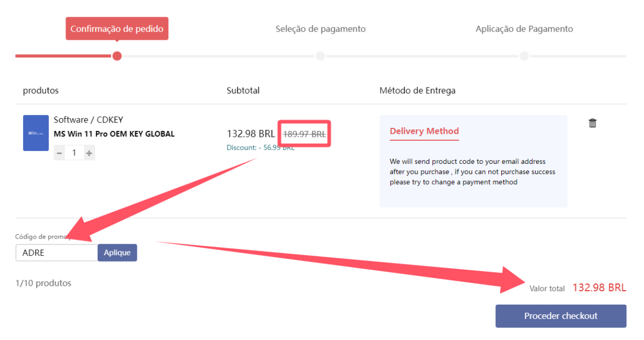644x340 pixels.
Task: Click the Confirmação de pedido step indicator dot
Action: [117, 55]
